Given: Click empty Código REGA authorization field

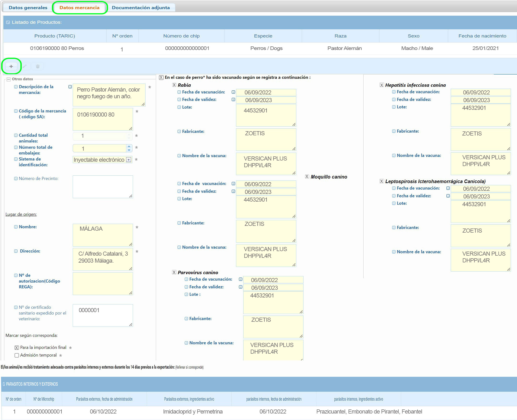Looking at the screenshot, I should coord(103,284).
